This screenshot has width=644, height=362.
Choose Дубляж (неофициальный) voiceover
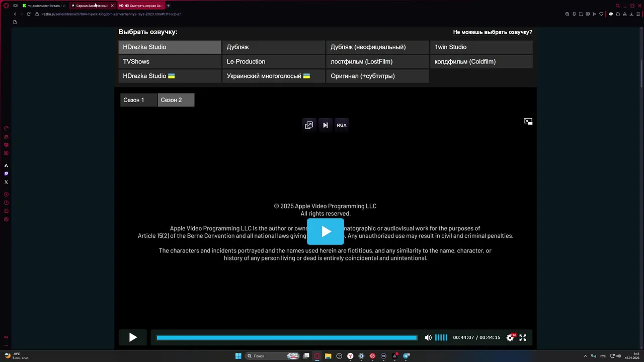[x=377, y=47]
